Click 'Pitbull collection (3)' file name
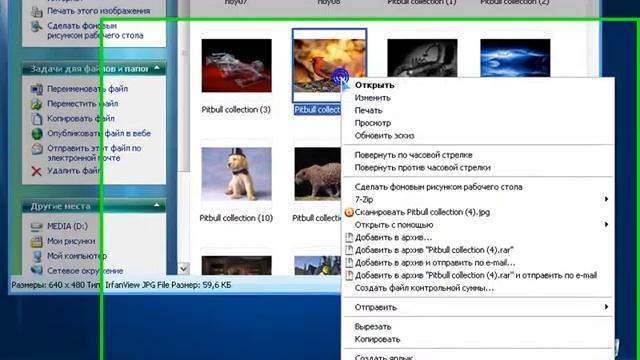The width and height of the screenshot is (640, 360). point(236,109)
